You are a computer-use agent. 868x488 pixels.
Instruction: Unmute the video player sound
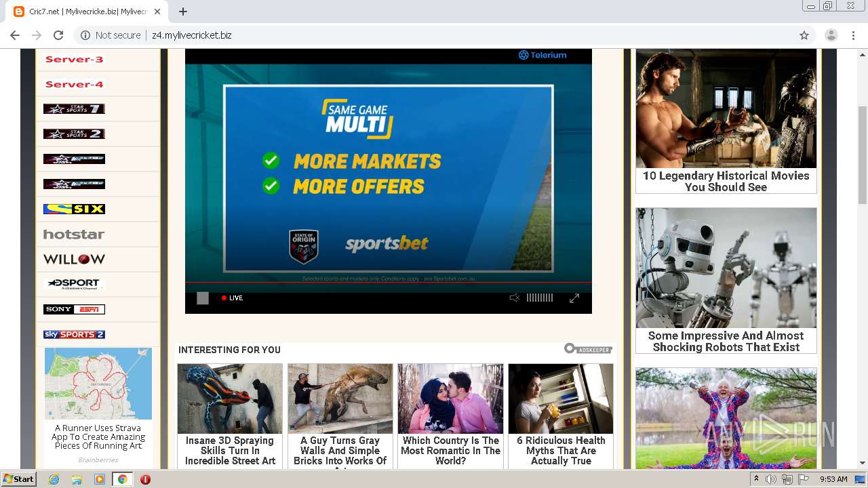515,298
